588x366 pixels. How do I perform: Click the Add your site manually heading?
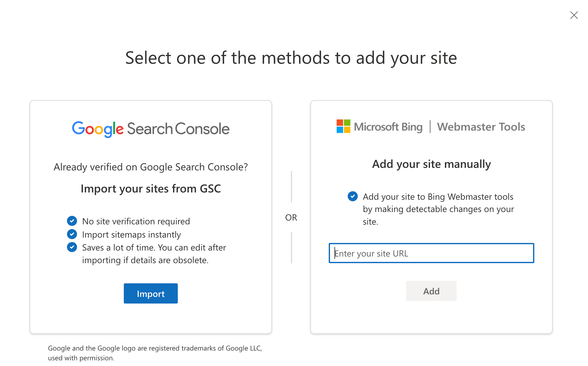(x=431, y=164)
